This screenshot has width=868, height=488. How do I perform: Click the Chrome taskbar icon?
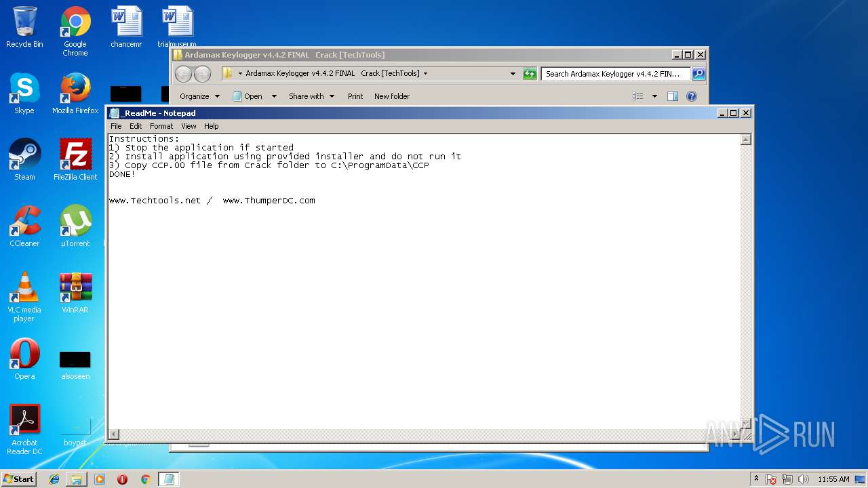tap(145, 479)
